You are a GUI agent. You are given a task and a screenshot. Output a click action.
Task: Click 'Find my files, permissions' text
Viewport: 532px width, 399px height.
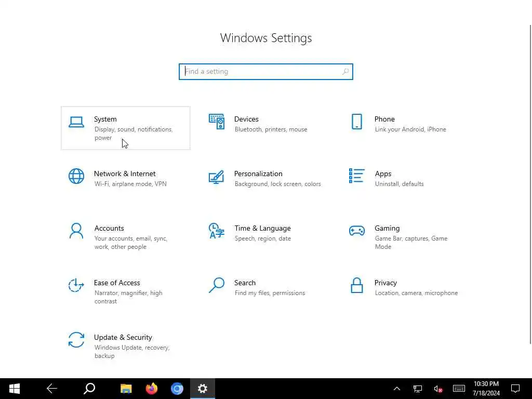coord(270,293)
